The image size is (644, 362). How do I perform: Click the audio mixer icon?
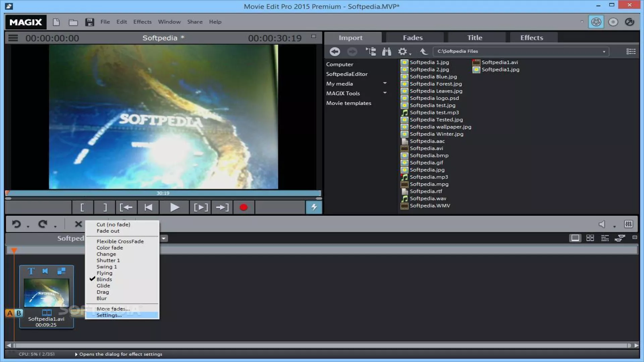(628, 224)
